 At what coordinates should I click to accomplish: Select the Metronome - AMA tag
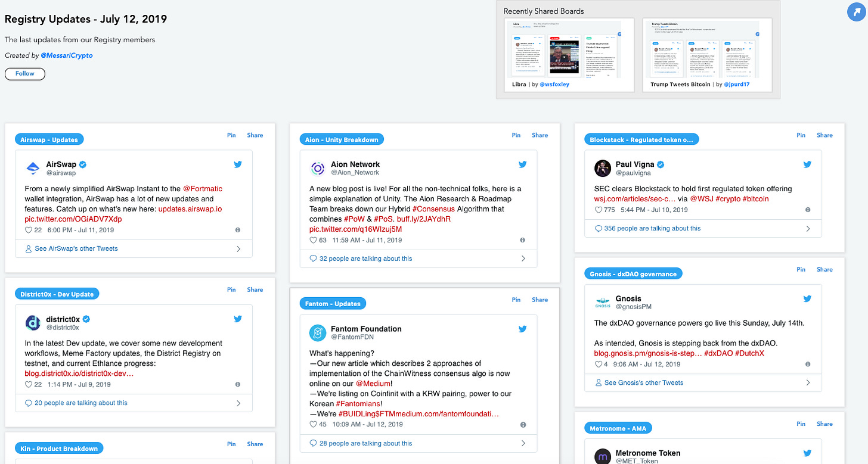(619, 428)
